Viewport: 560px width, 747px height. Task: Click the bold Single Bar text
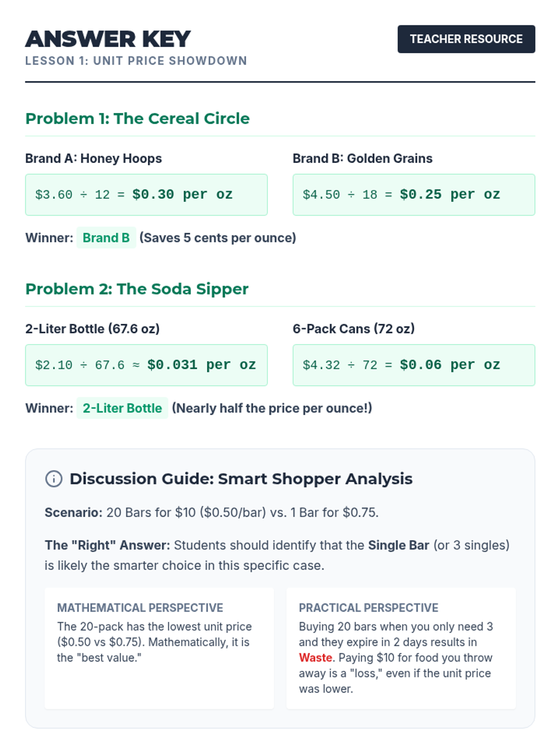tap(399, 545)
